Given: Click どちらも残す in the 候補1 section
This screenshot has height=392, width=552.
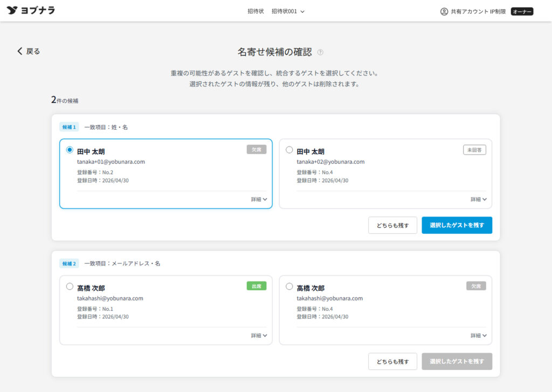Looking at the screenshot, I should click(x=392, y=225).
